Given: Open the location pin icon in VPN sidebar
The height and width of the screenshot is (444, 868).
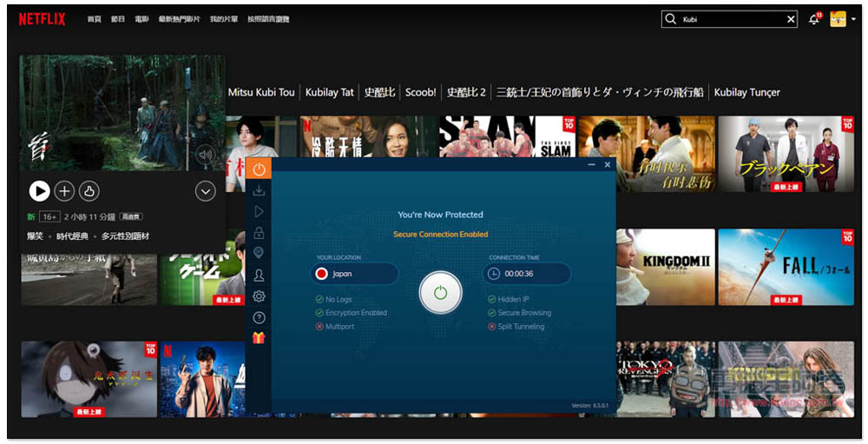Looking at the screenshot, I should point(259,254).
